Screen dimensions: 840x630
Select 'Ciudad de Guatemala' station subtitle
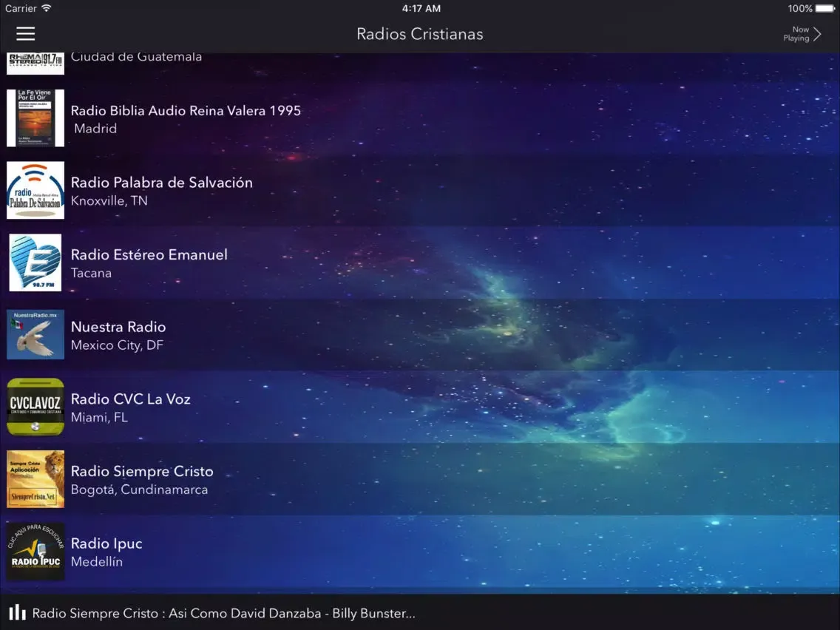136,57
